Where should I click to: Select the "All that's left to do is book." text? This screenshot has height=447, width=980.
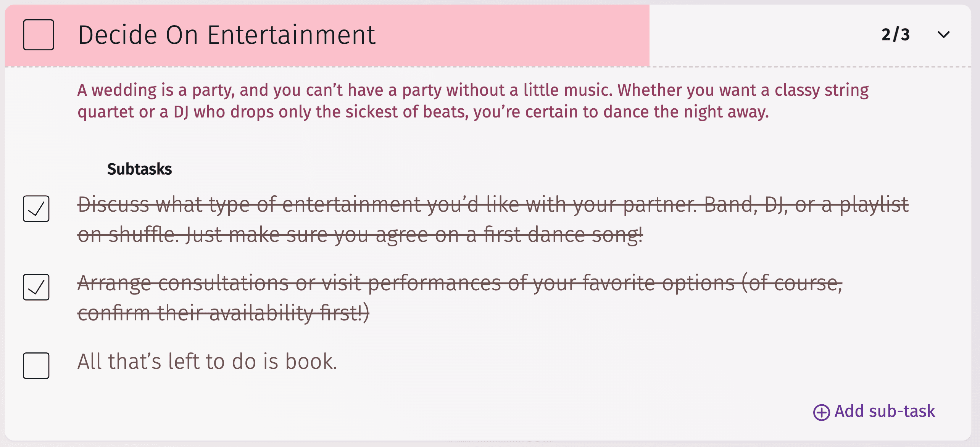point(207,362)
